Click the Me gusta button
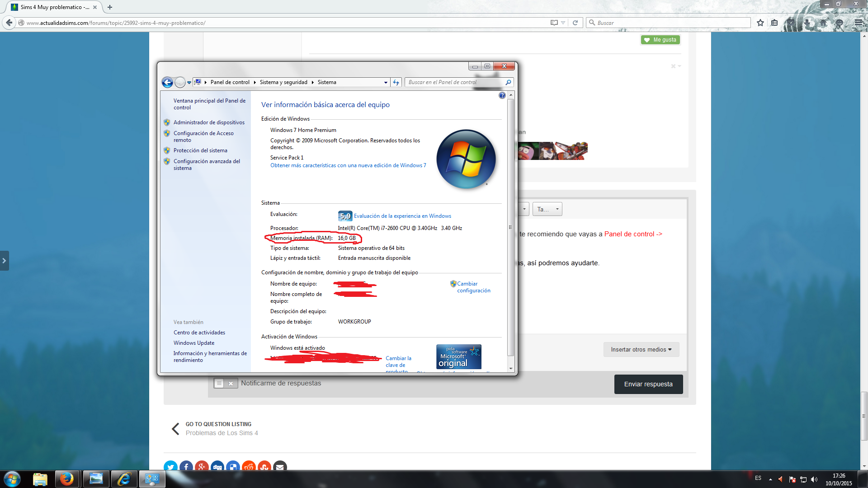The height and width of the screenshot is (488, 868). click(660, 40)
